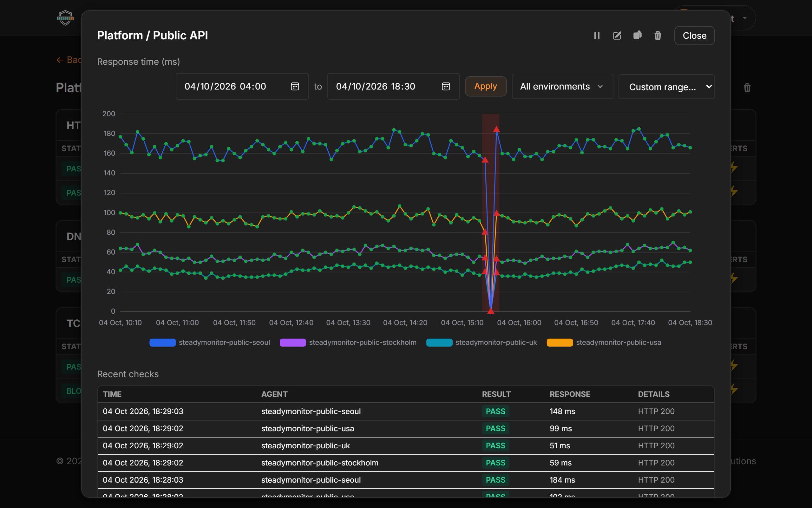Click the RESULT column header
Viewport: 812px width, 508px height.
[x=496, y=394]
